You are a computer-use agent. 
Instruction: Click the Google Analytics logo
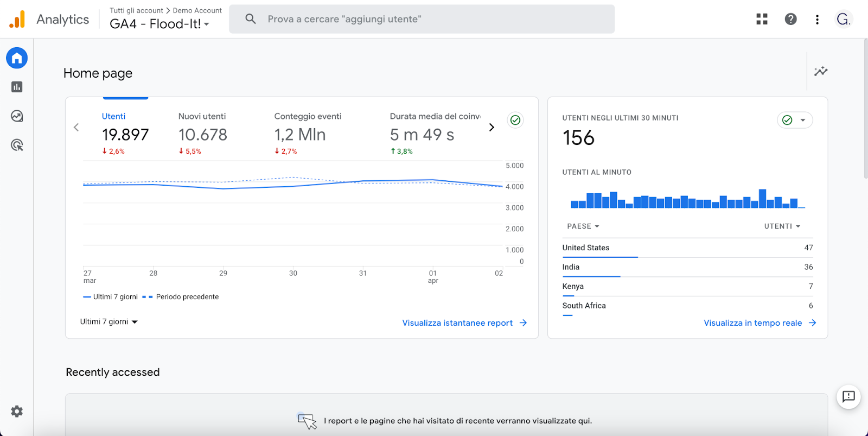(x=17, y=19)
